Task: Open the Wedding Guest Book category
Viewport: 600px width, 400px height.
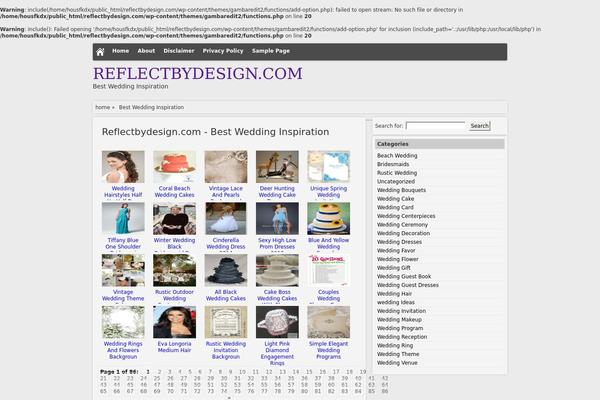Action: [x=404, y=276]
